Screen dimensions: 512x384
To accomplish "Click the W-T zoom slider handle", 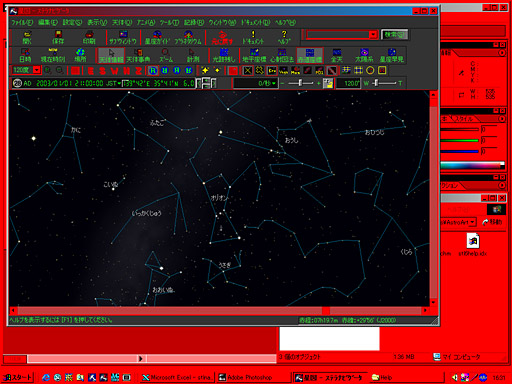I will [x=376, y=83].
